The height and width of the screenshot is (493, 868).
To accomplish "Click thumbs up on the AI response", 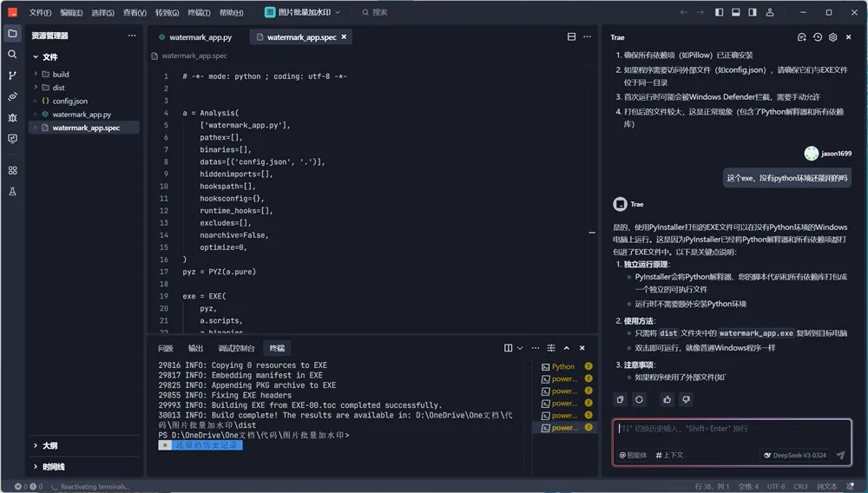I will pyautogui.click(x=667, y=399).
